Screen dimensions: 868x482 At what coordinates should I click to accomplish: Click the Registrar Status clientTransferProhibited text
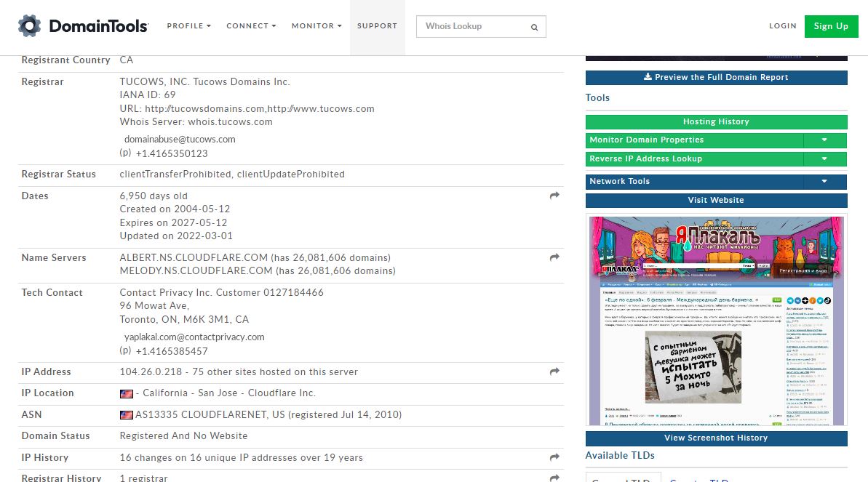click(175, 174)
